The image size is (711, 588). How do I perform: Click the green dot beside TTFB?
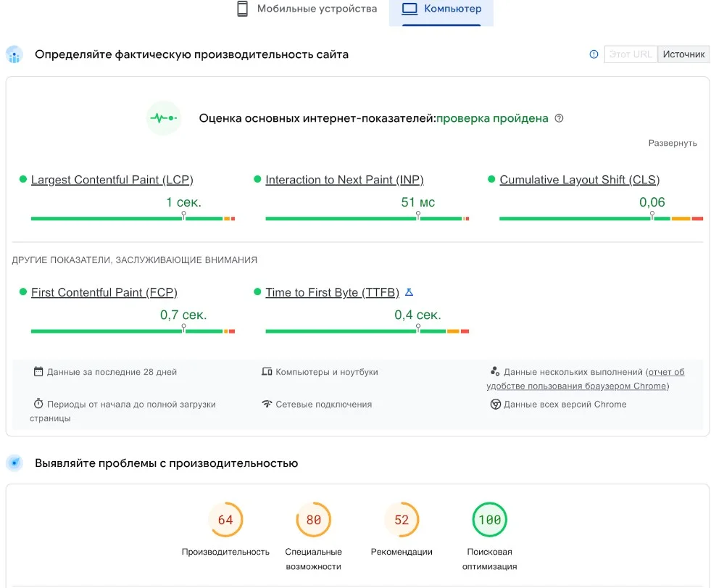[x=257, y=291]
